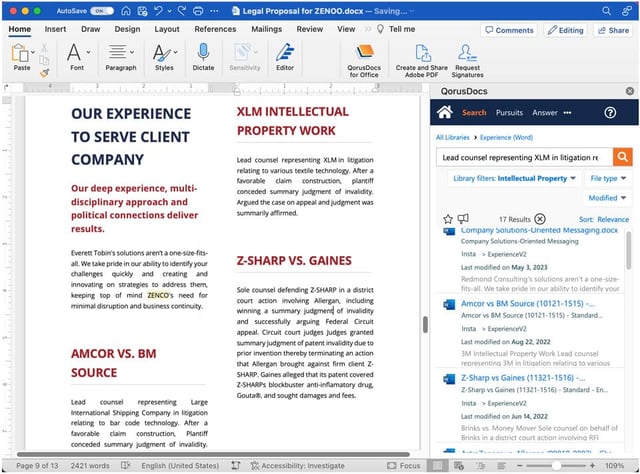
Task: Click the Experience (Word) breadcrumb link
Action: (x=507, y=137)
